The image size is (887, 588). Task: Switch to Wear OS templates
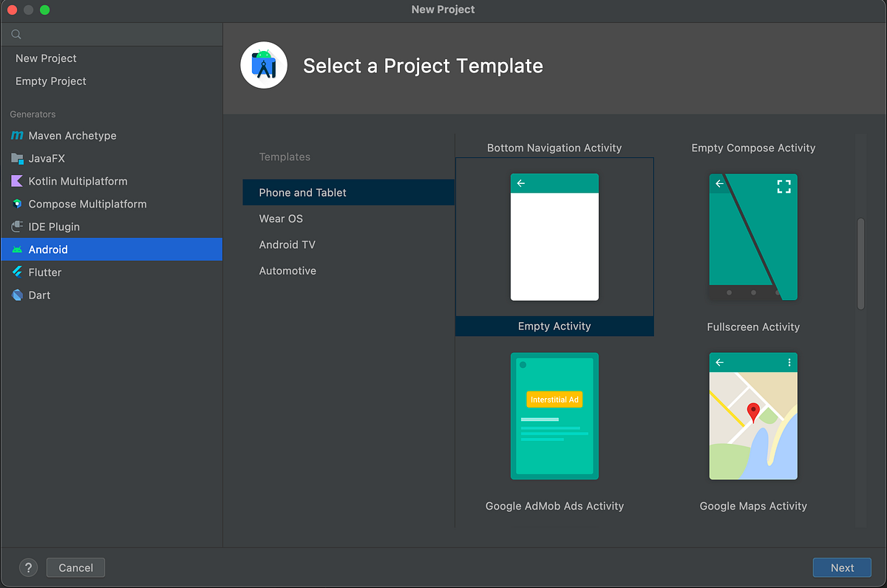tap(348, 219)
